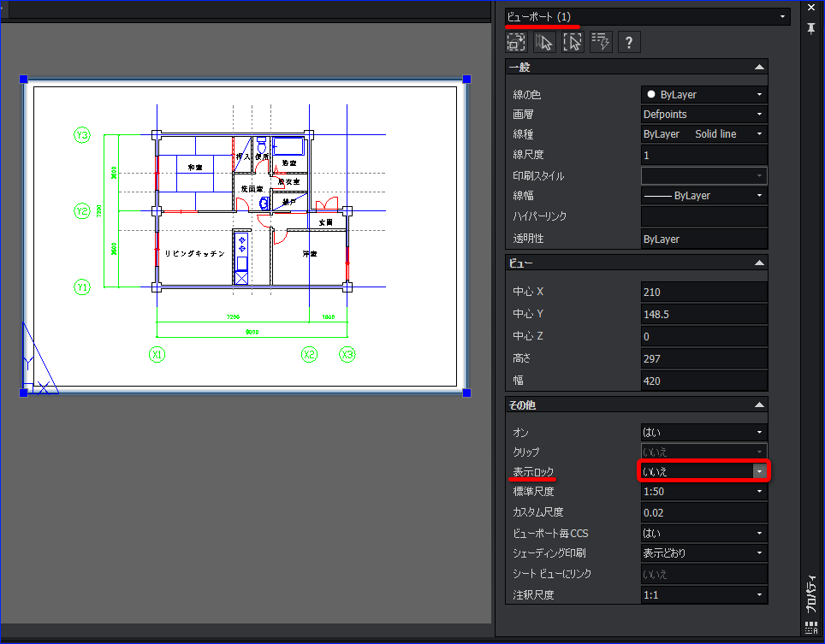Click the select entities arrow icon

544,42
